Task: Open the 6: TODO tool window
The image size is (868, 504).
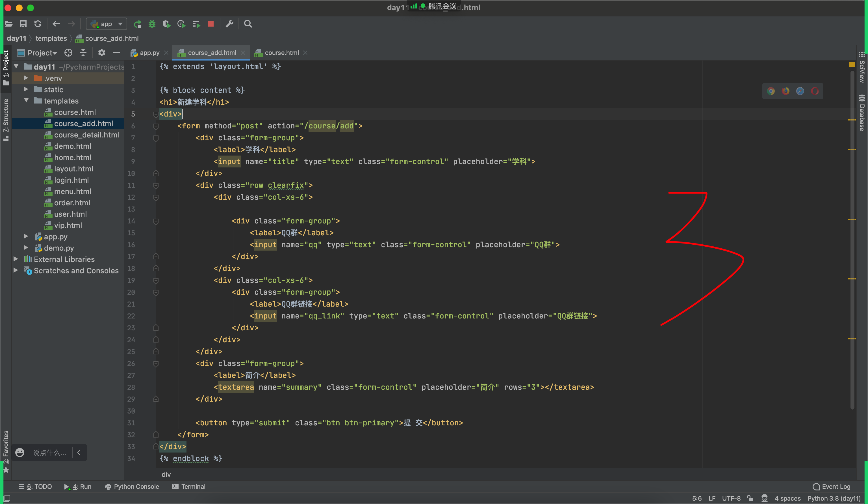Action: [x=35, y=486]
